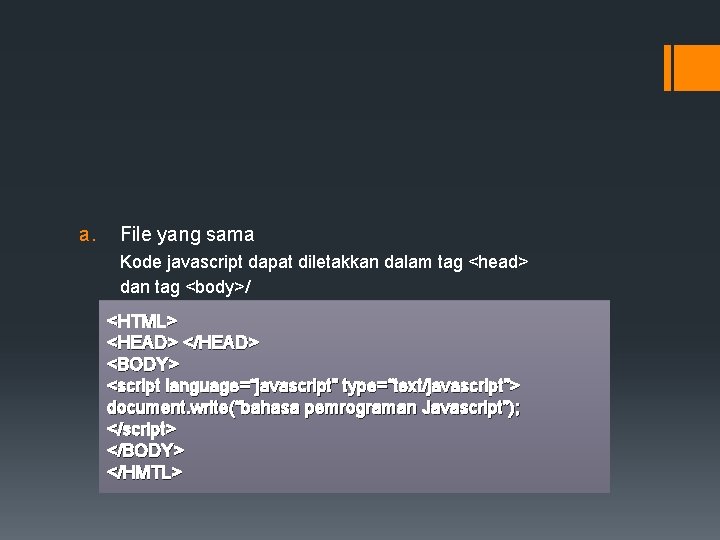Click the </script> closing tag line

pyautogui.click(x=141, y=429)
